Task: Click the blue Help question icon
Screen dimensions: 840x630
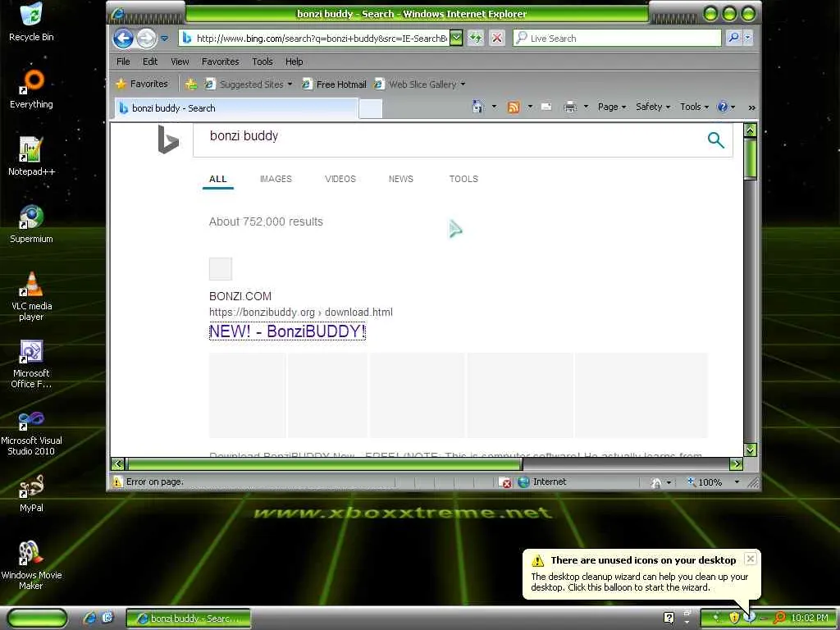Action: pyautogui.click(x=723, y=107)
